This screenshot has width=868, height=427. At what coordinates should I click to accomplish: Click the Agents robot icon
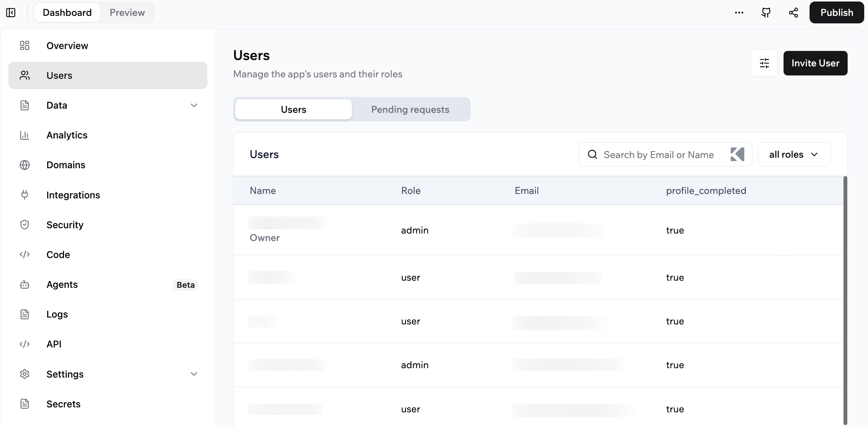(x=25, y=284)
